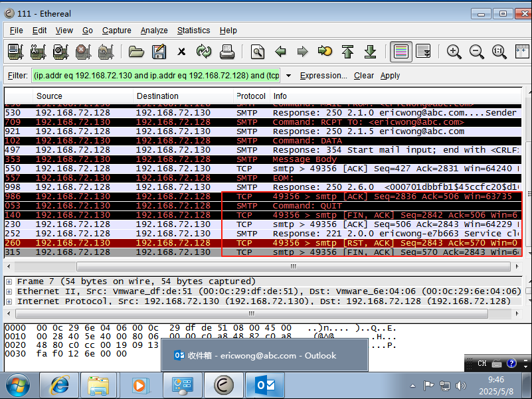Image resolution: width=532 pixels, height=399 pixels.
Task: Toggle auto scroll in live capture
Action: [423, 52]
